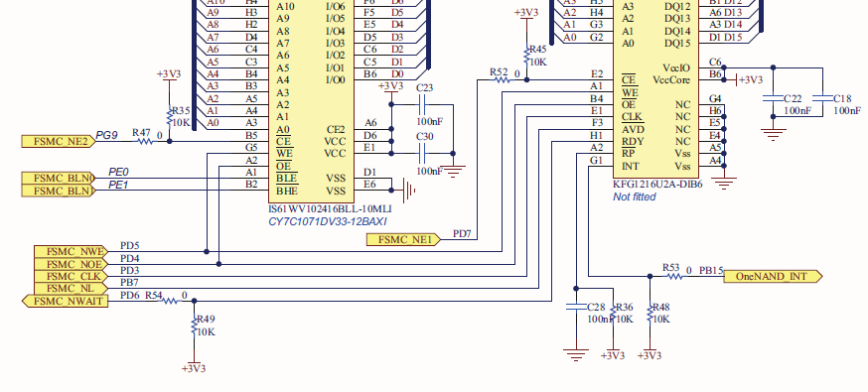The image size is (868, 392).
Task: Click the CE2 pin name on the SRAM
Action: (336, 129)
